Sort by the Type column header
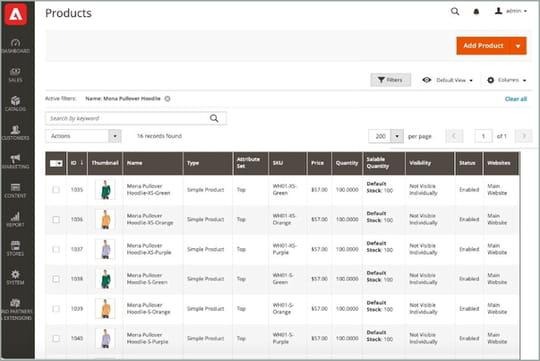 point(208,163)
